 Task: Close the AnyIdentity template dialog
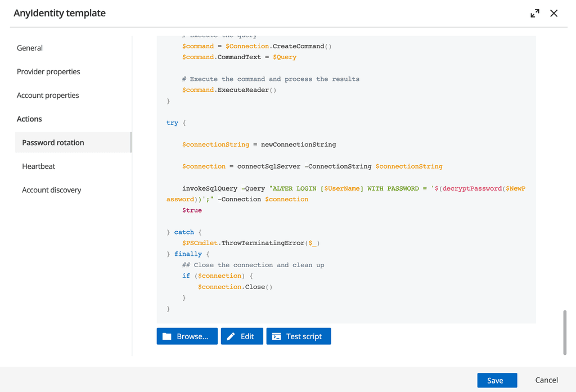click(x=554, y=13)
